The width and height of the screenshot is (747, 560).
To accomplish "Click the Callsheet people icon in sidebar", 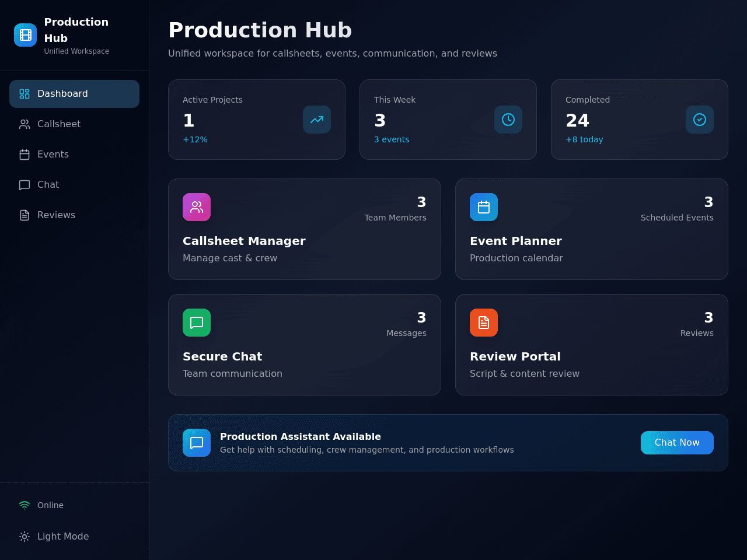I will click(25, 124).
